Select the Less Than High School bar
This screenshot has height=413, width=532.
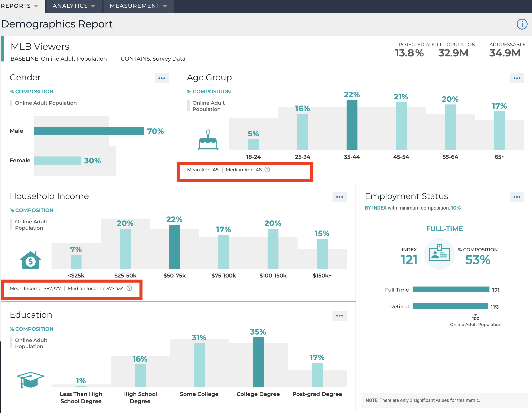(x=81, y=387)
